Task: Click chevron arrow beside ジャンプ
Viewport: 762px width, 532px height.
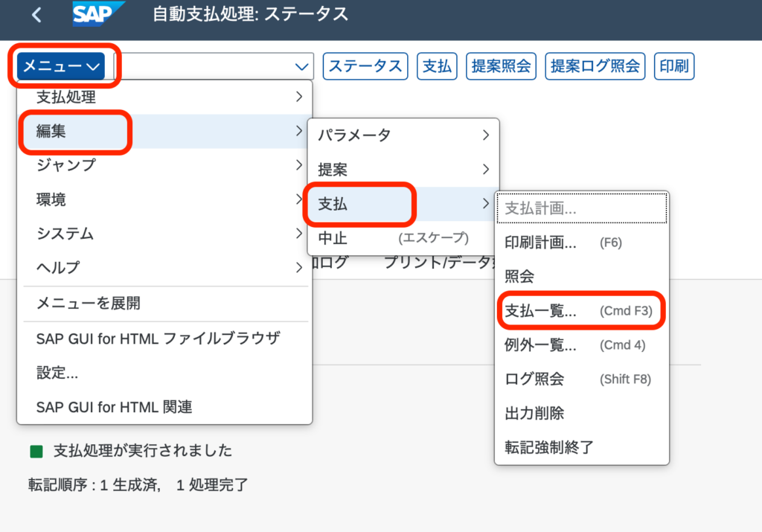Action: point(299,165)
